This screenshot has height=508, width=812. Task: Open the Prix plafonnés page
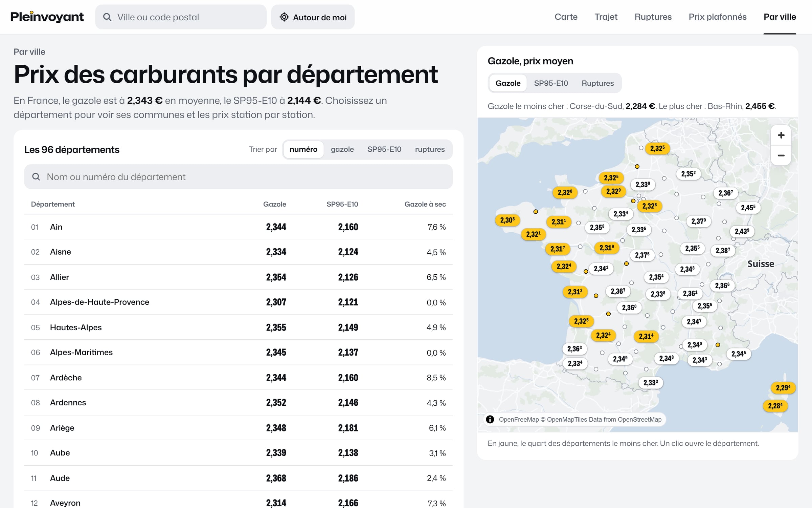tap(717, 17)
